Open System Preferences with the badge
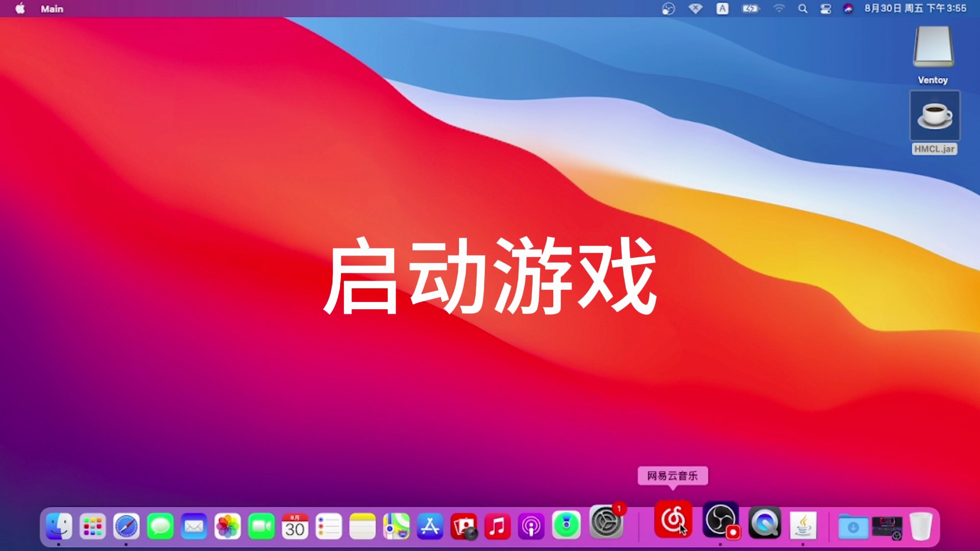This screenshot has width=980, height=551. 606,522
